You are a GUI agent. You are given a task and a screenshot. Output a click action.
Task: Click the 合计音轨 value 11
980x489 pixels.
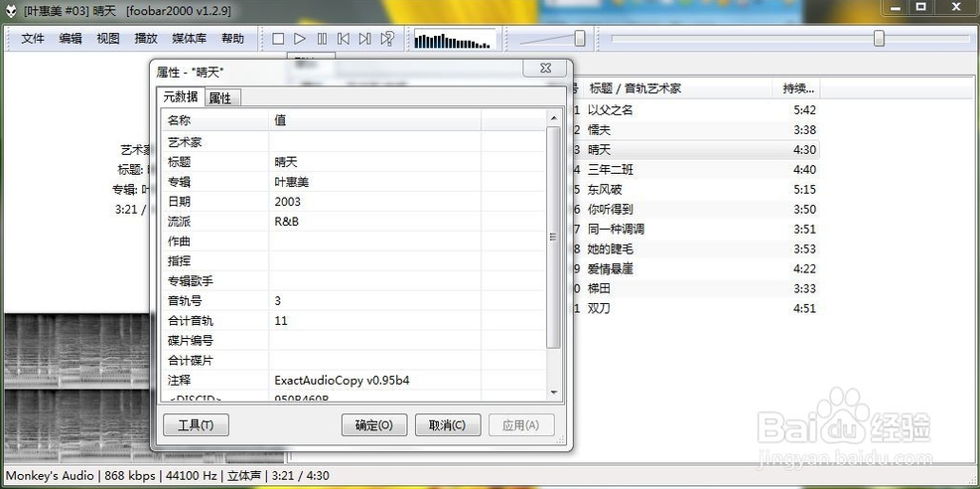[x=281, y=321]
